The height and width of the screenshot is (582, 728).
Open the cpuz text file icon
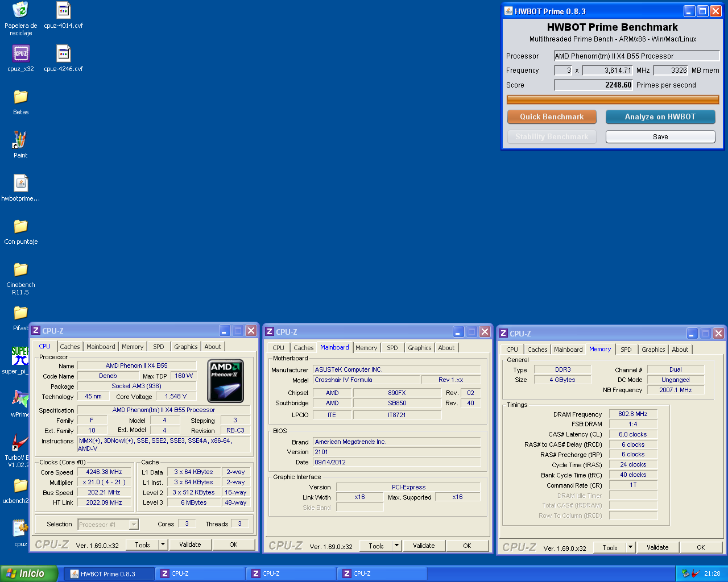tap(20, 529)
